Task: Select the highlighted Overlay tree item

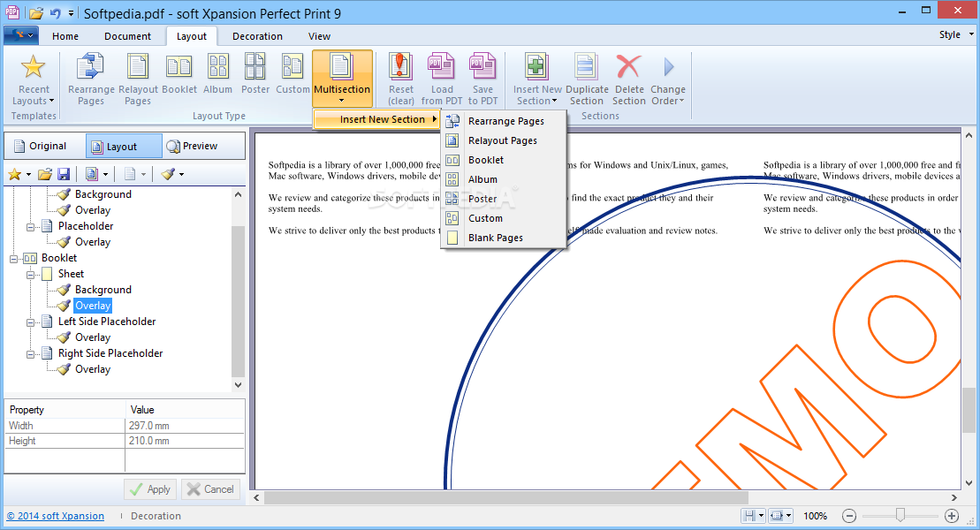Action: pyautogui.click(x=93, y=306)
